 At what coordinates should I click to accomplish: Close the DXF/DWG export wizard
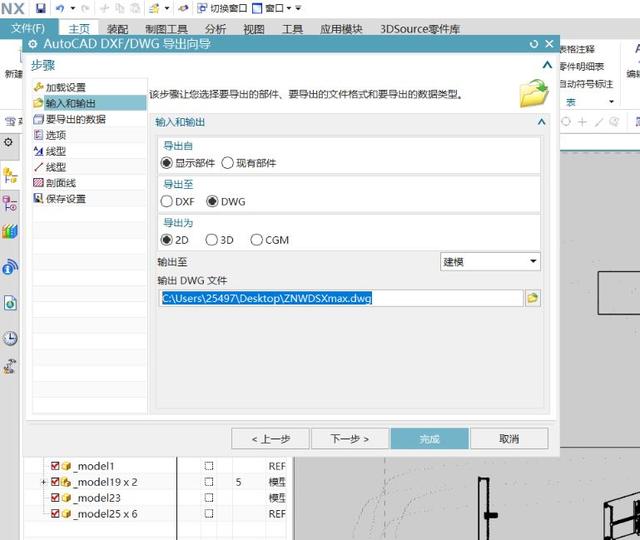point(549,44)
